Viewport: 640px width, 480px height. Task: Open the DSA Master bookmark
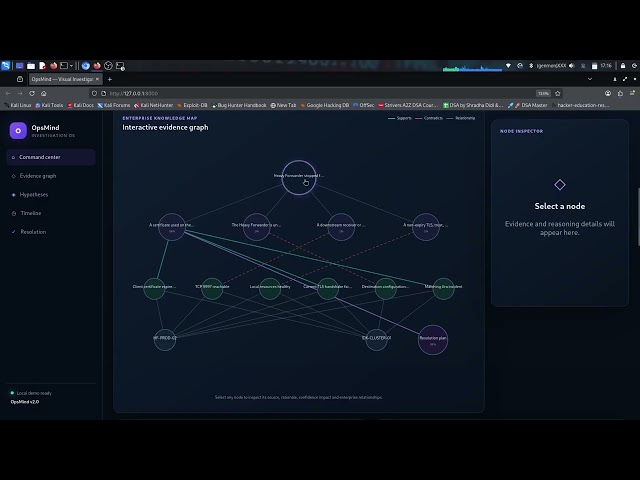tap(528, 105)
